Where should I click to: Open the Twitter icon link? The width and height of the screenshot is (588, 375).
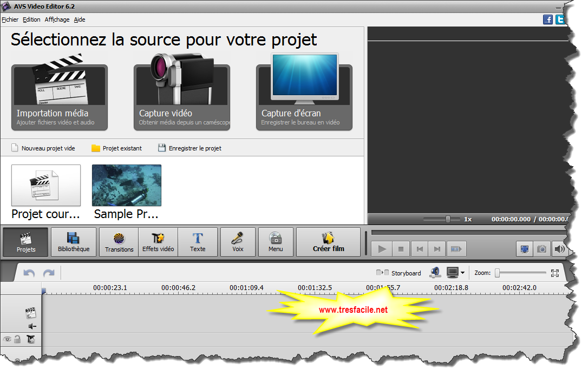coord(560,19)
